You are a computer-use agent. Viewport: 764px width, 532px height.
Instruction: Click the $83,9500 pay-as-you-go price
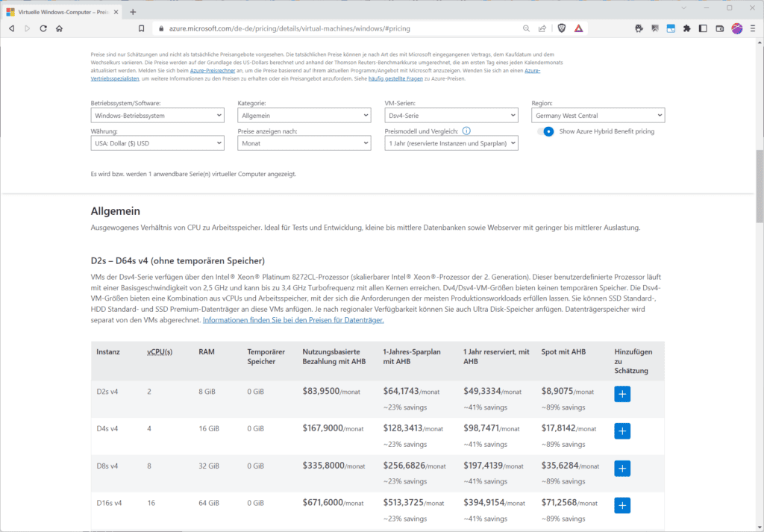click(321, 391)
